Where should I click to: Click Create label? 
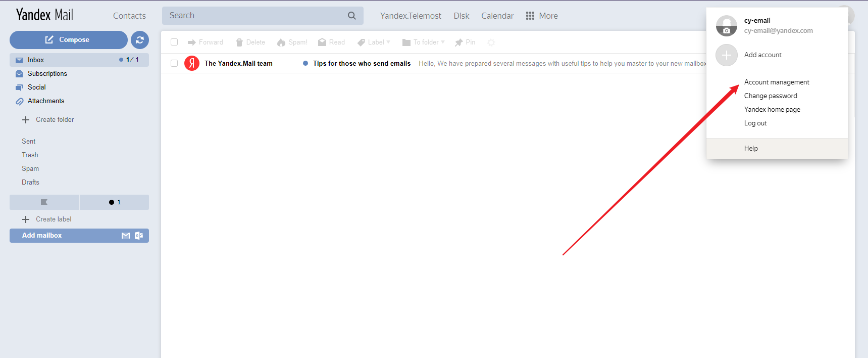[x=47, y=219]
